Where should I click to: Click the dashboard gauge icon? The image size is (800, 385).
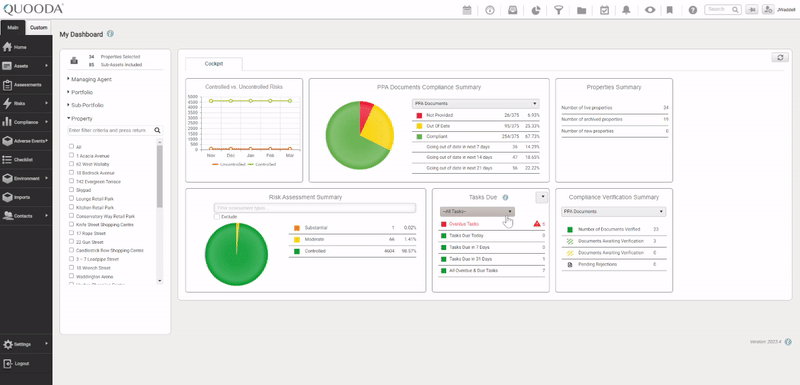pos(490,10)
